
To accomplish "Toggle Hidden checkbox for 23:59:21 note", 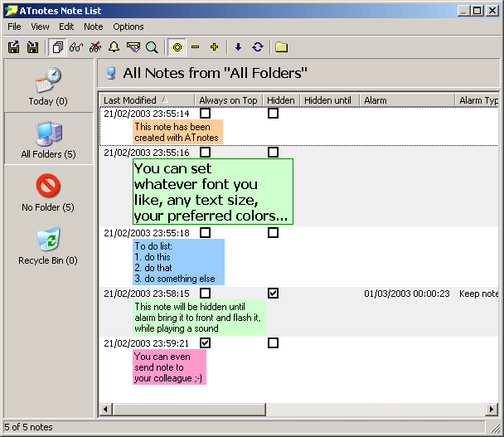I will click(x=273, y=342).
